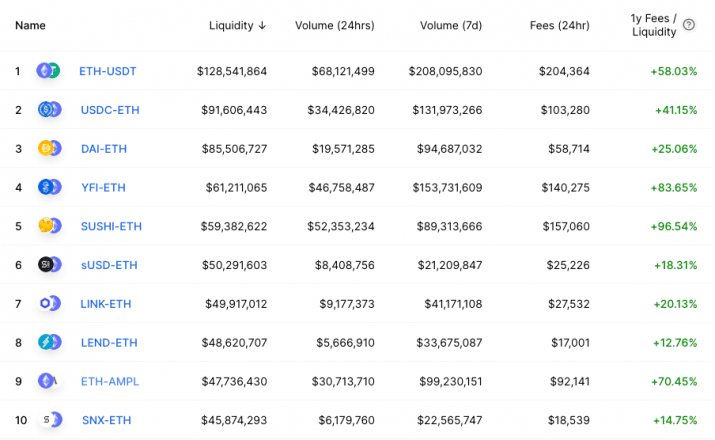Open the LEND-ETH pair link
This screenshot has height=440, width=715.
click(x=109, y=342)
